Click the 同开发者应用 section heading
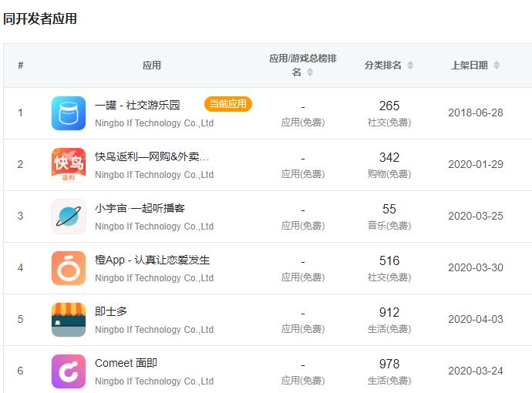 click(40, 18)
